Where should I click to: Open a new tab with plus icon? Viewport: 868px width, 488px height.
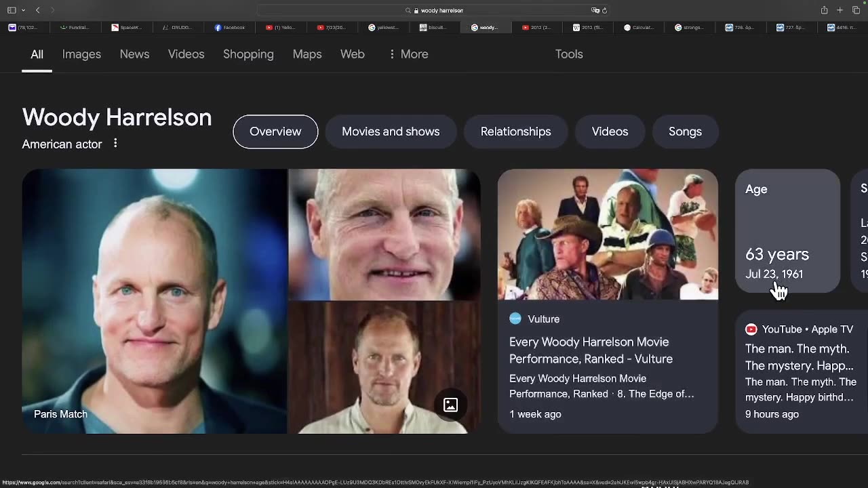click(x=840, y=10)
